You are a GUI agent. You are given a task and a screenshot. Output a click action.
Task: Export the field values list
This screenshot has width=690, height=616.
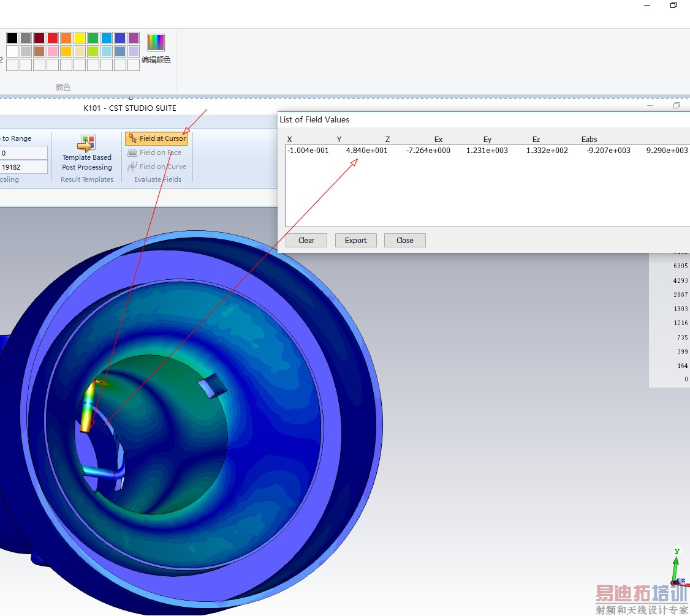tap(355, 241)
